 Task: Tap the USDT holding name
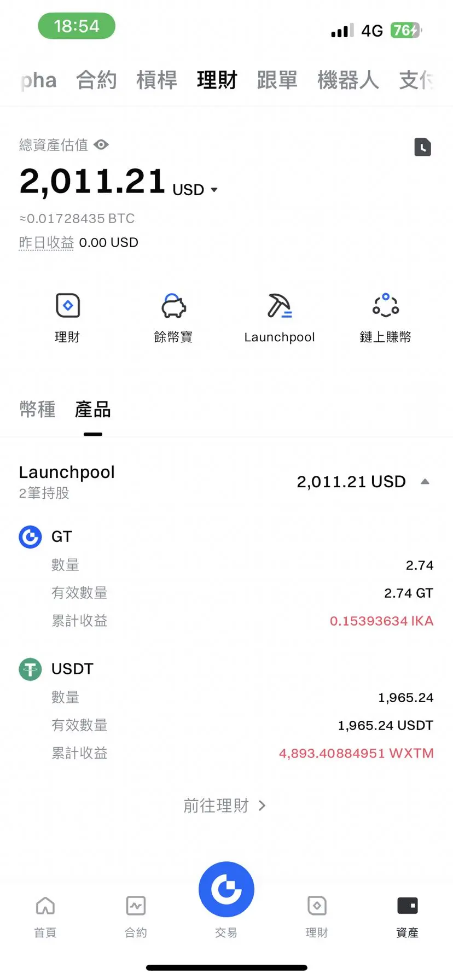coord(73,669)
